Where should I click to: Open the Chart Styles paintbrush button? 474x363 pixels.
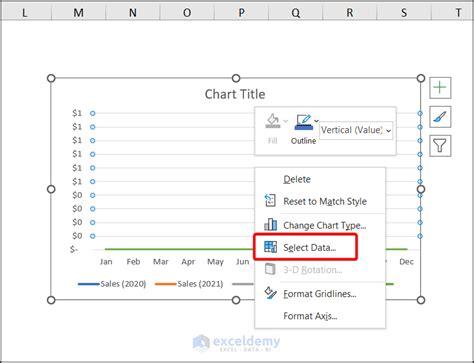coord(440,117)
